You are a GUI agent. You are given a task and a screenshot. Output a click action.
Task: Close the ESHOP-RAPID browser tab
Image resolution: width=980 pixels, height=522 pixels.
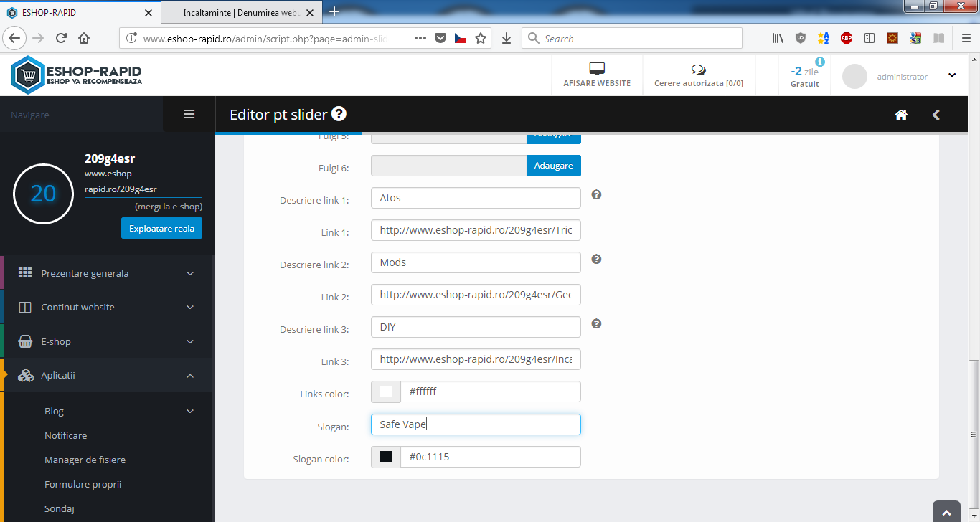(x=149, y=12)
